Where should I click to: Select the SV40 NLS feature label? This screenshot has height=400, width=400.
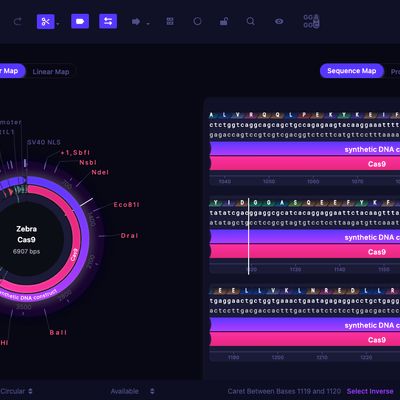(44, 142)
